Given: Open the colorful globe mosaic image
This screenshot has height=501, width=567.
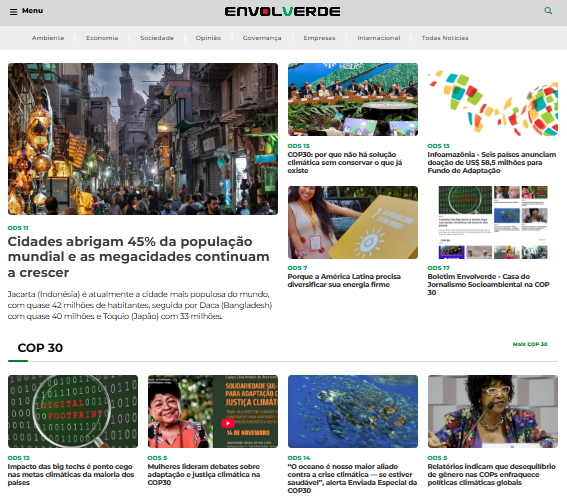Looking at the screenshot, I should pos(493,99).
